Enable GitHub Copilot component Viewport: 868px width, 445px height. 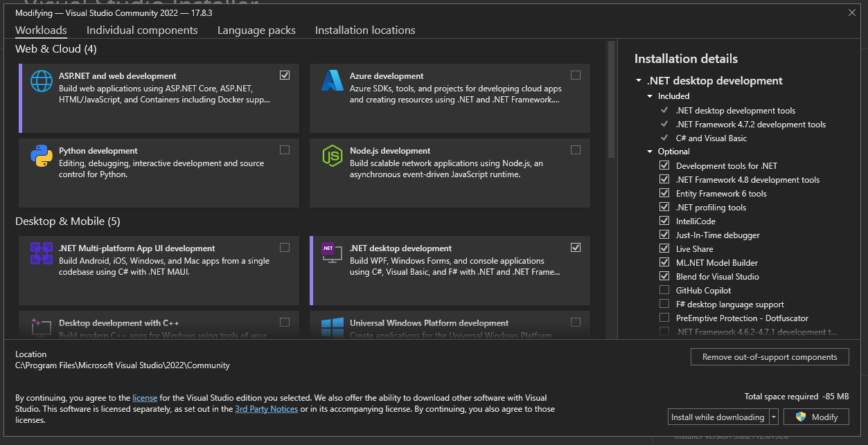tap(664, 290)
